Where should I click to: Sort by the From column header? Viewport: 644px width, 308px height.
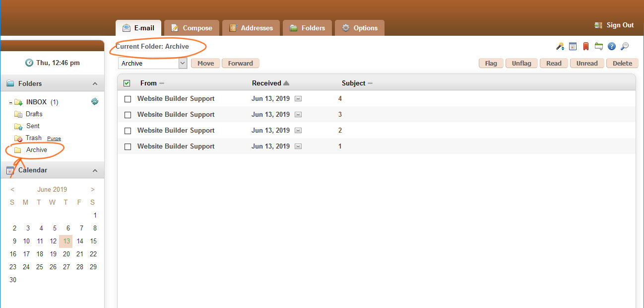point(148,83)
